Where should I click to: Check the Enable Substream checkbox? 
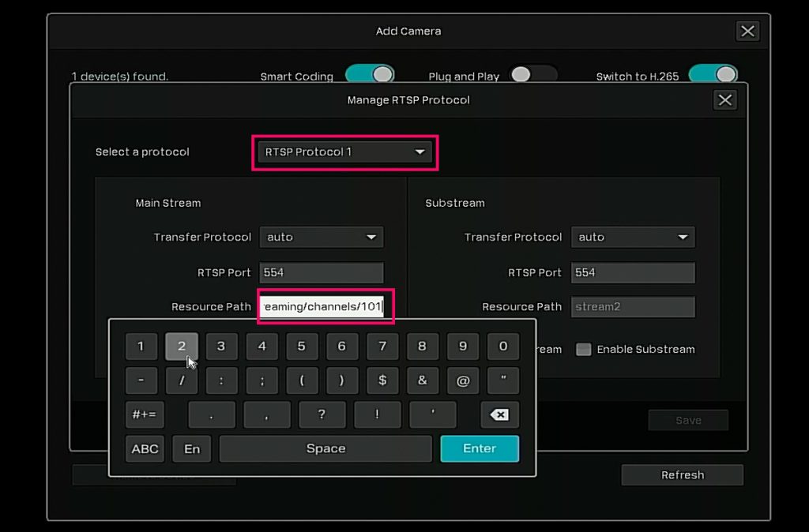pyautogui.click(x=583, y=350)
